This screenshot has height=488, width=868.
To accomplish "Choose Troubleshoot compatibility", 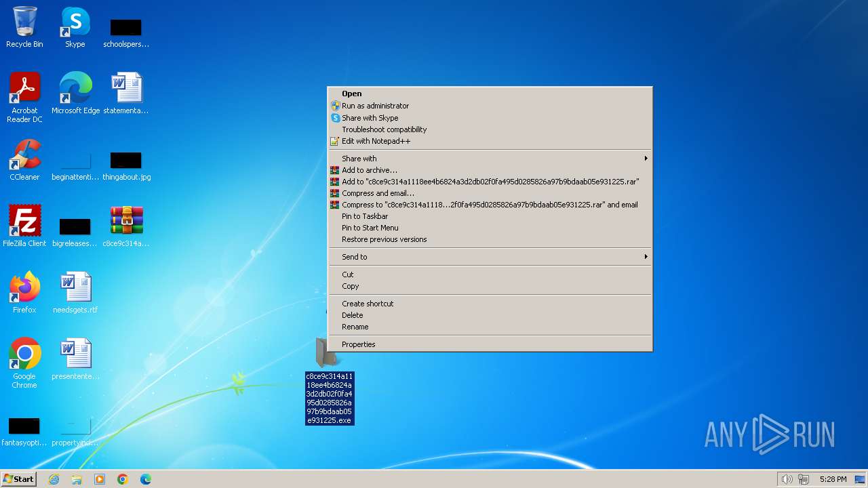I will pos(490,129).
